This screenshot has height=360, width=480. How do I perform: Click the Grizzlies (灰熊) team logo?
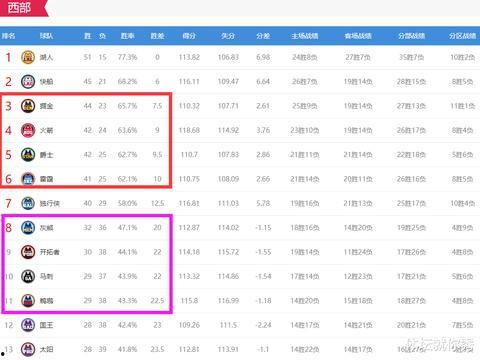coord(28,227)
